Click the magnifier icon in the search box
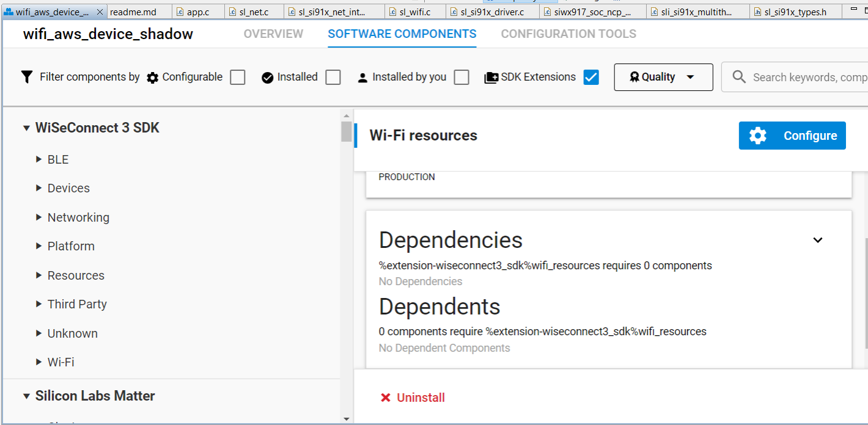This screenshot has height=425, width=868. 739,77
